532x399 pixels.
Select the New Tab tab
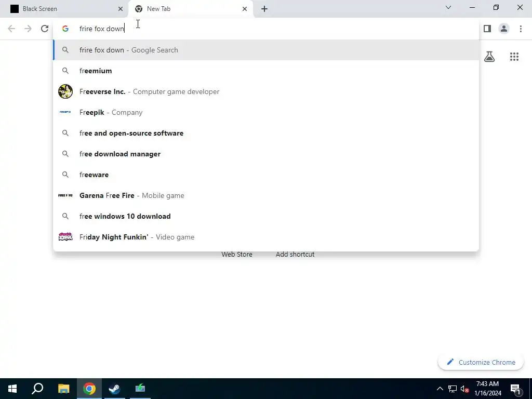click(x=191, y=9)
